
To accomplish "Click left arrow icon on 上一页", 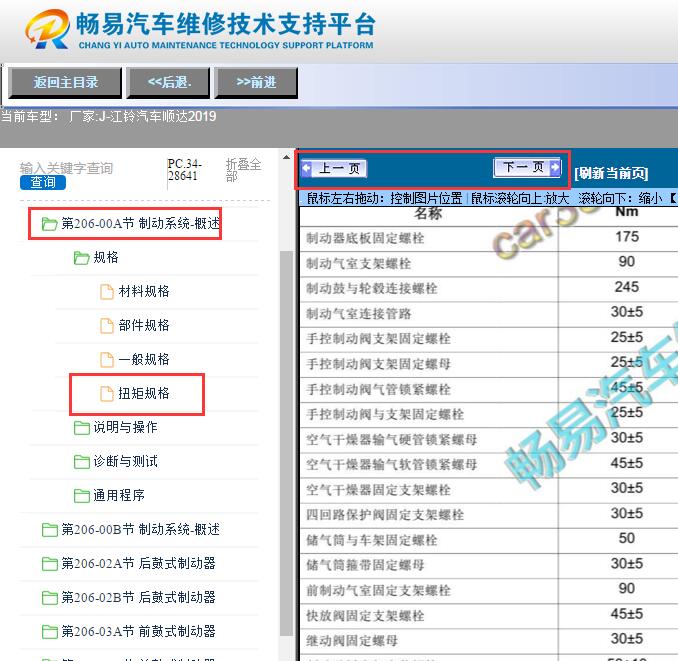I will pos(307,169).
